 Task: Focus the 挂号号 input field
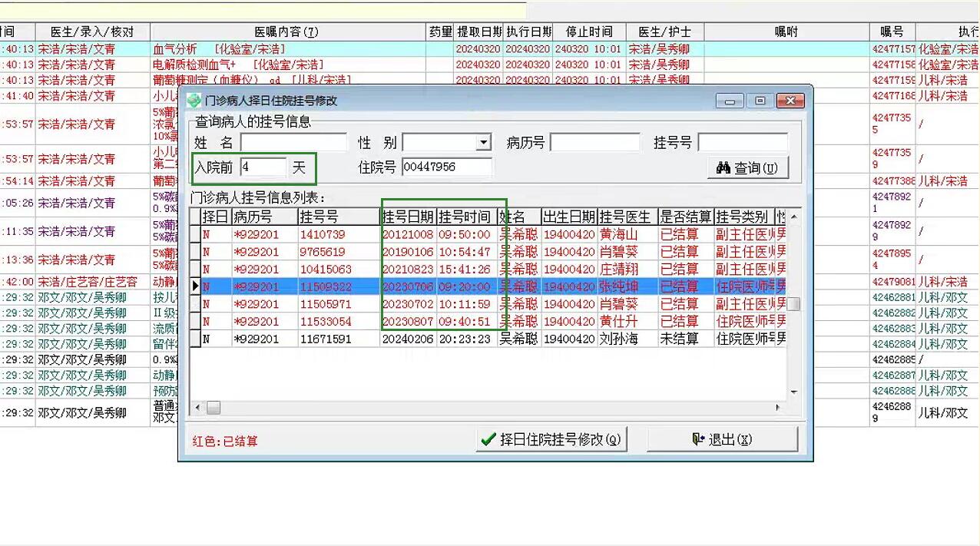[x=743, y=143]
